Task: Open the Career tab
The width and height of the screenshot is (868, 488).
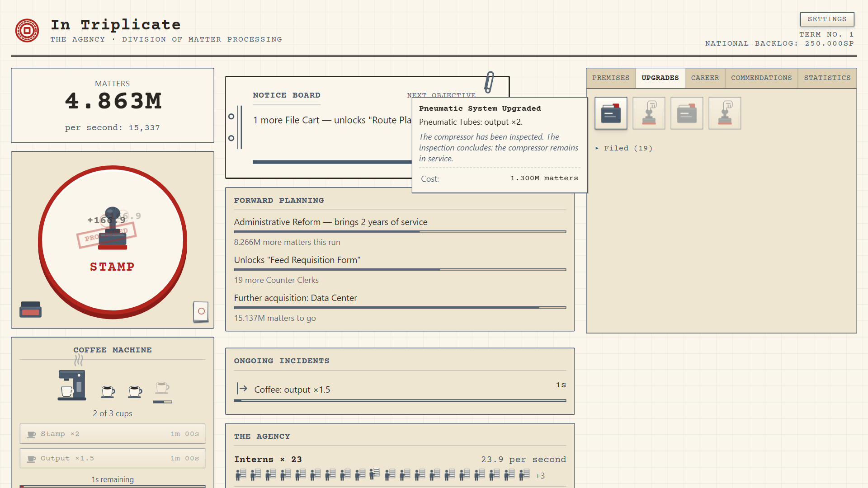Action: [x=705, y=78]
